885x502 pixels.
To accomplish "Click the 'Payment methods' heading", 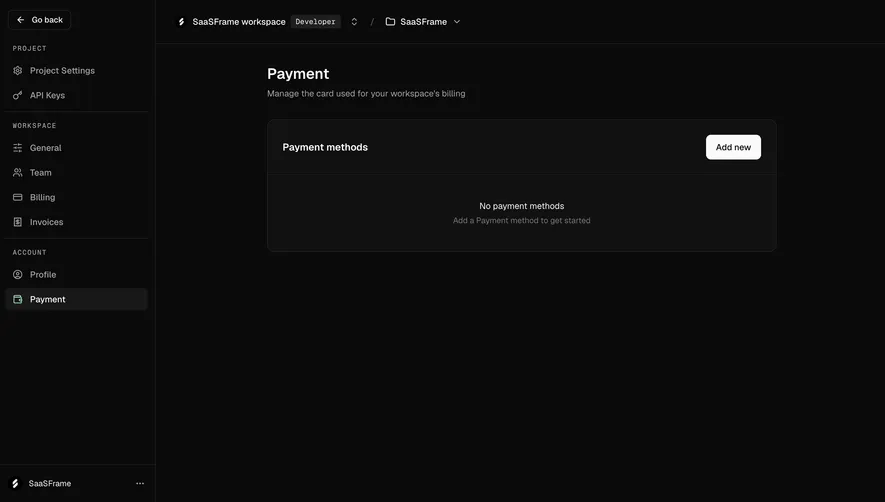I will pyautogui.click(x=325, y=147).
